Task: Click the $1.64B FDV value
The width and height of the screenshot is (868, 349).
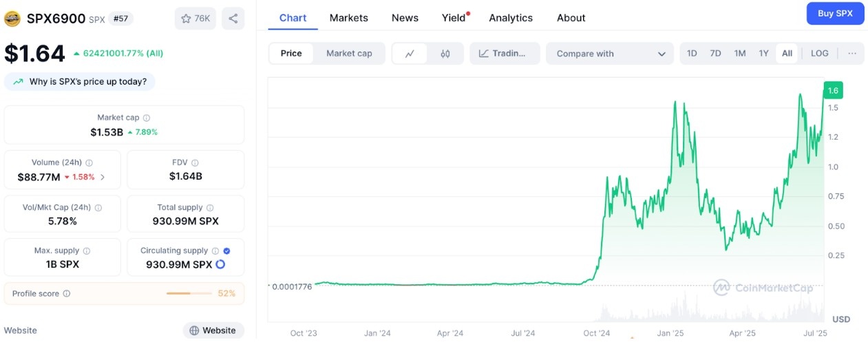Action: (x=186, y=176)
